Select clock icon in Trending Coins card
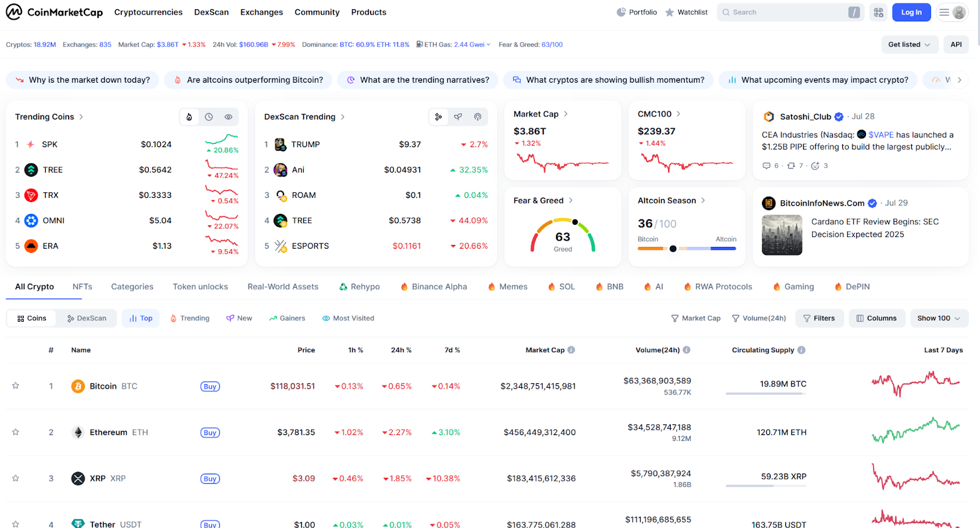 209,117
